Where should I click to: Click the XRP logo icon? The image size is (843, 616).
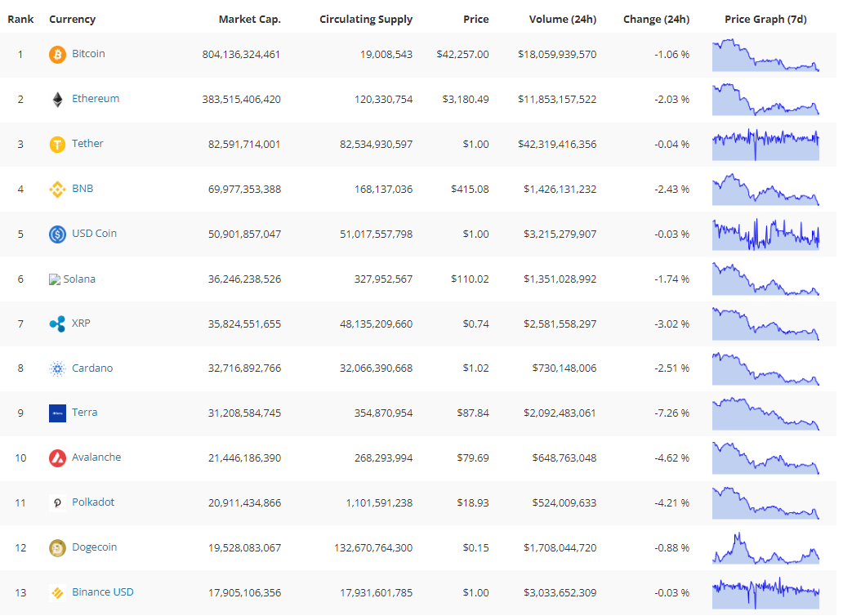pyautogui.click(x=57, y=324)
